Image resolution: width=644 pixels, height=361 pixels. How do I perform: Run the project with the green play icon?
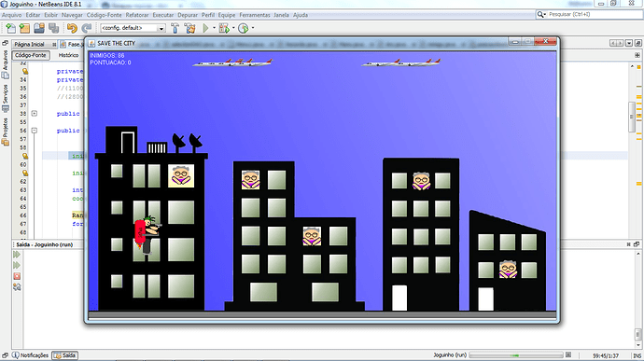coord(205,28)
